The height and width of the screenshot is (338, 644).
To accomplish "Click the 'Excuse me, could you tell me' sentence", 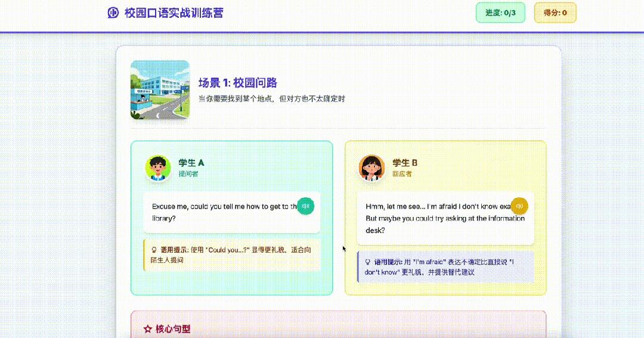I will coord(224,212).
